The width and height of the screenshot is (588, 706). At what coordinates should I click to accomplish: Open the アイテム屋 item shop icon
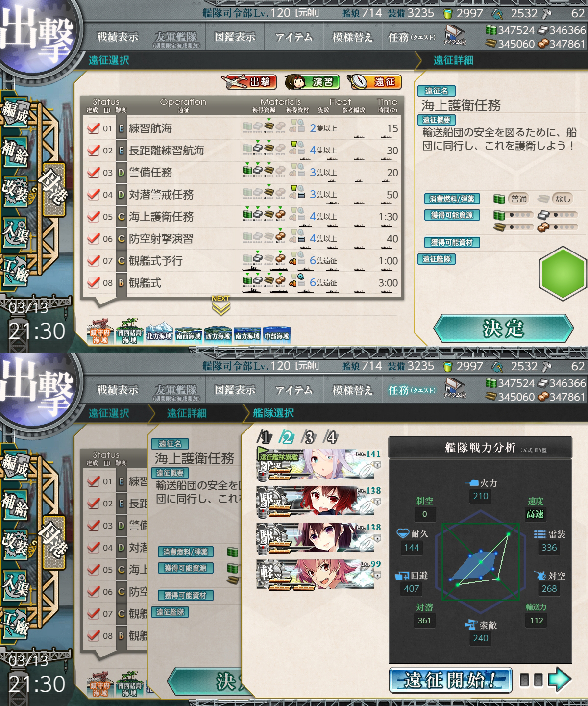[x=455, y=35]
